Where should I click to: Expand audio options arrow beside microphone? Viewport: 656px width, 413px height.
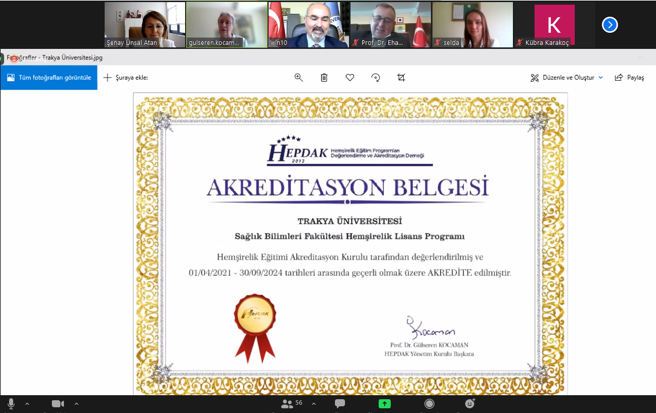[27, 404]
